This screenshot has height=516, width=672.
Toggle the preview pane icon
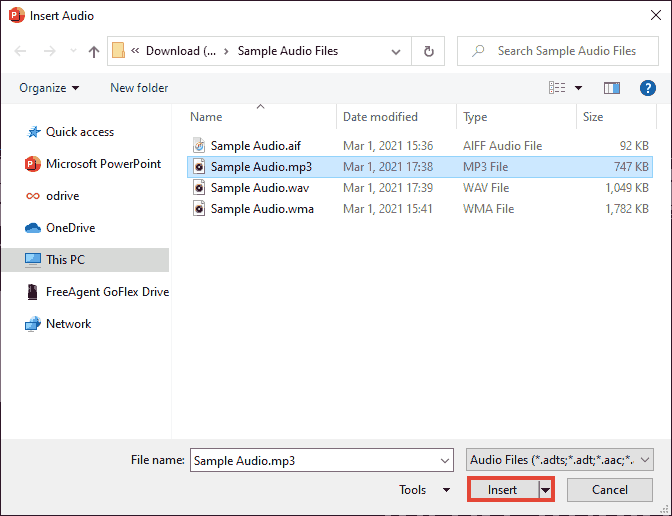click(x=612, y=88)
